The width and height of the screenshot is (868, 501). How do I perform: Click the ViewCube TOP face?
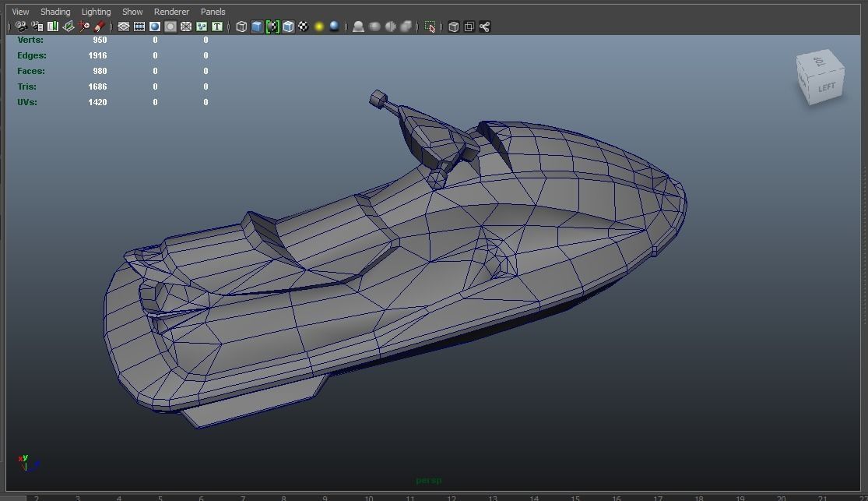pyautogui.click(x=820, y=61)
